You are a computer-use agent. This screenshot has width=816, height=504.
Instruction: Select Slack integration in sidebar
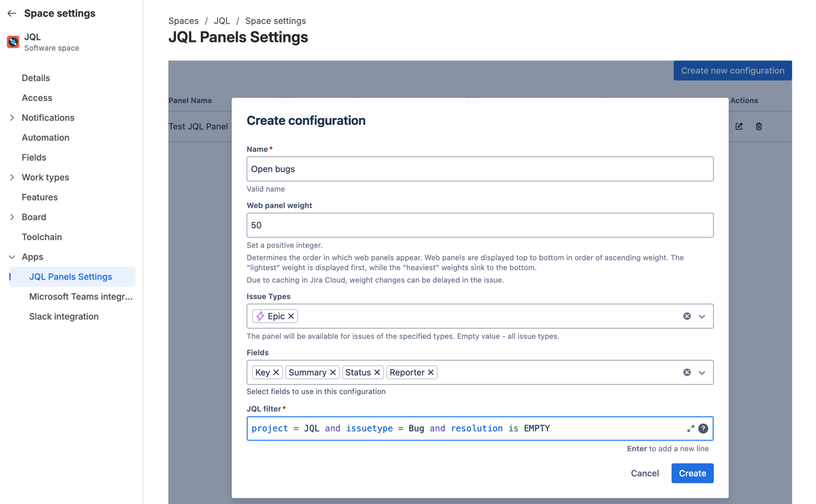tap(64, 316)
